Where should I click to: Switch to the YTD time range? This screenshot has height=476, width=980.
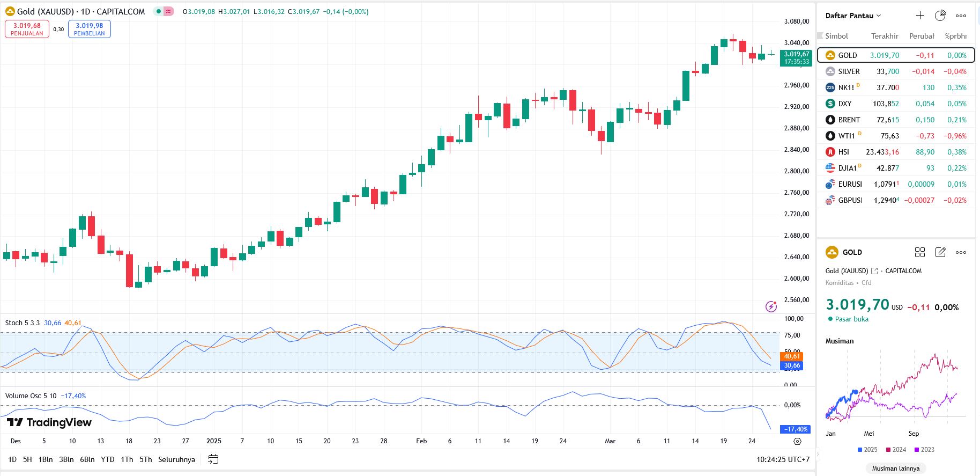[108, 459]
